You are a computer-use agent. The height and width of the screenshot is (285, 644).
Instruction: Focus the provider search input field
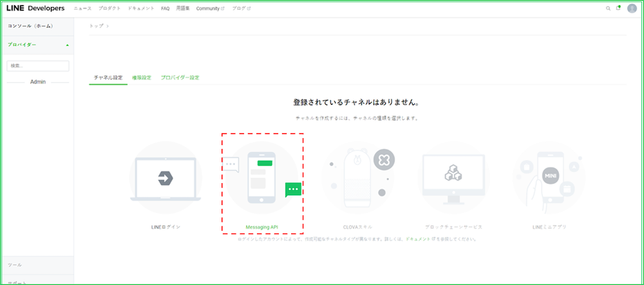coord(38,66)
